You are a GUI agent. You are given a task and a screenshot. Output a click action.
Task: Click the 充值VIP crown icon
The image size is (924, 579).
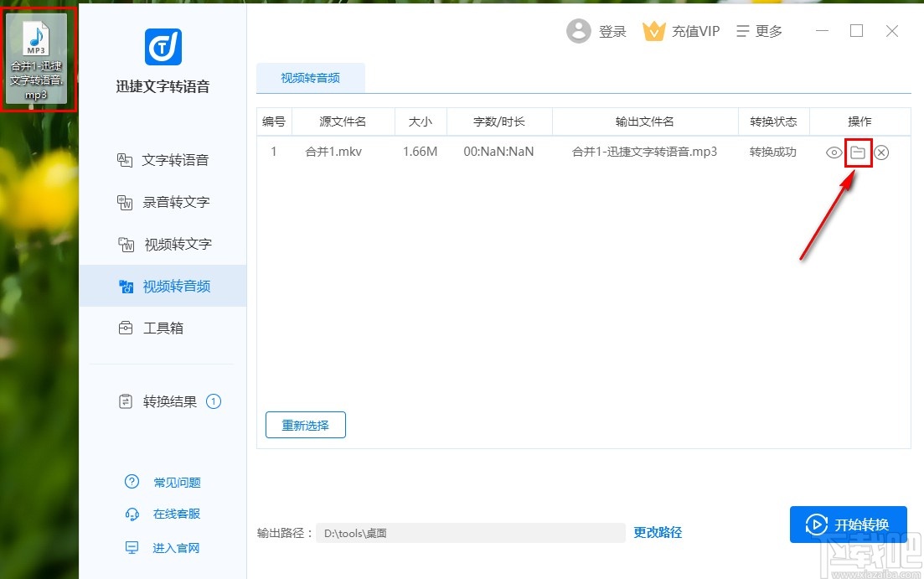coord(654,31)
